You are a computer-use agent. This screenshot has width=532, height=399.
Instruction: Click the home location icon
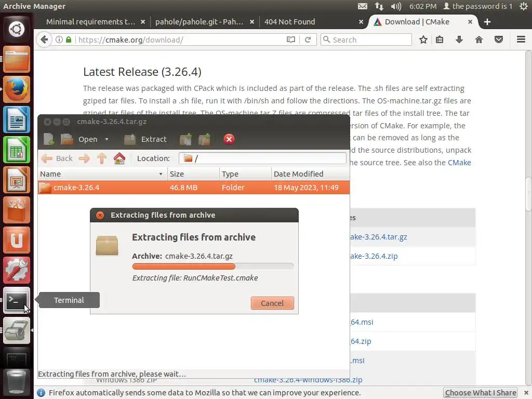(119, 158)
